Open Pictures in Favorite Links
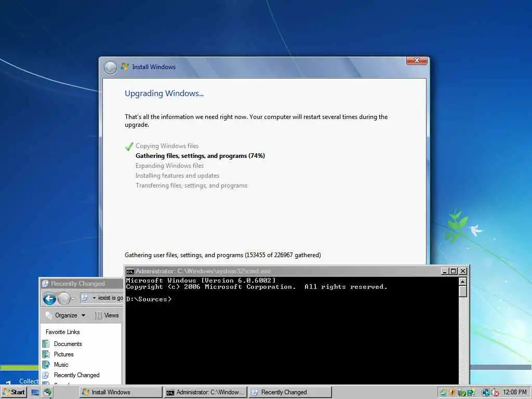Viewport: 532px width, 399px height. click(64, 354)
